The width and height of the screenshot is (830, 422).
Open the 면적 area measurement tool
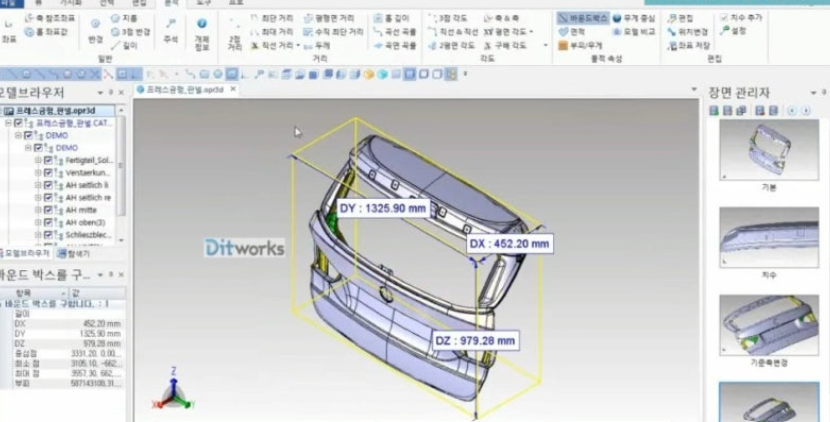point(572,32)
